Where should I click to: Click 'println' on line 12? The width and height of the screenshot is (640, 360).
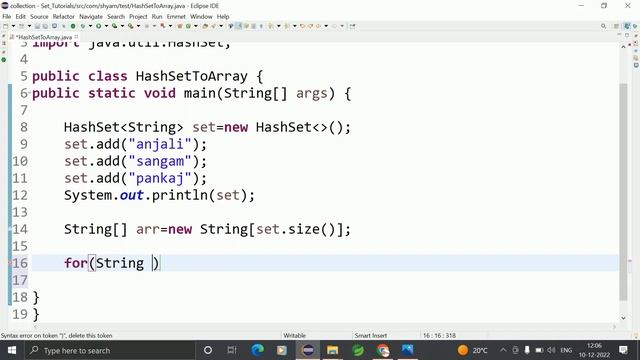click(180, 195)
